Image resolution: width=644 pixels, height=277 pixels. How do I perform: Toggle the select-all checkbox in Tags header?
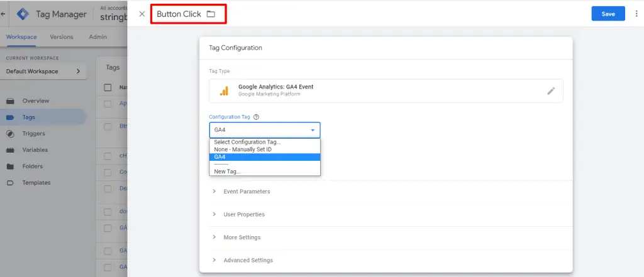[108, 87]
